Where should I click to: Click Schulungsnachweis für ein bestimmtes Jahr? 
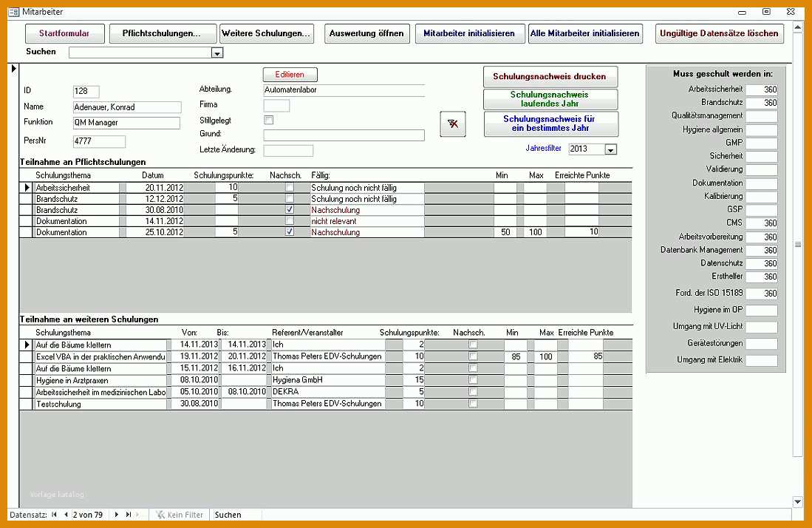[x=550, y=123]
